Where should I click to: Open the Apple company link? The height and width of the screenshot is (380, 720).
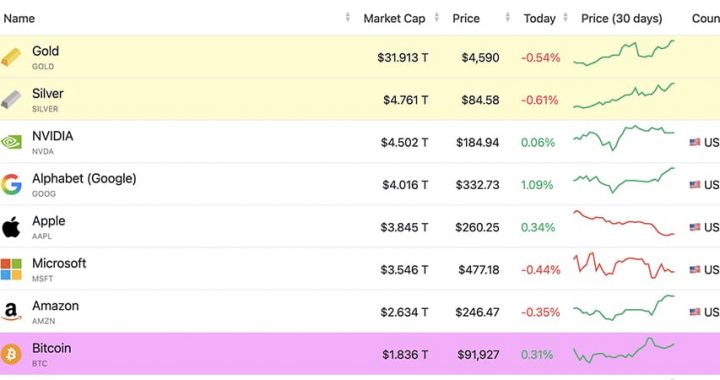[x=49, y=221]
